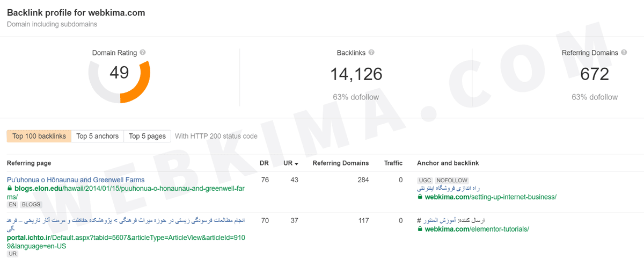Click the NOFOLLOW tag

(x=452, y=181)
